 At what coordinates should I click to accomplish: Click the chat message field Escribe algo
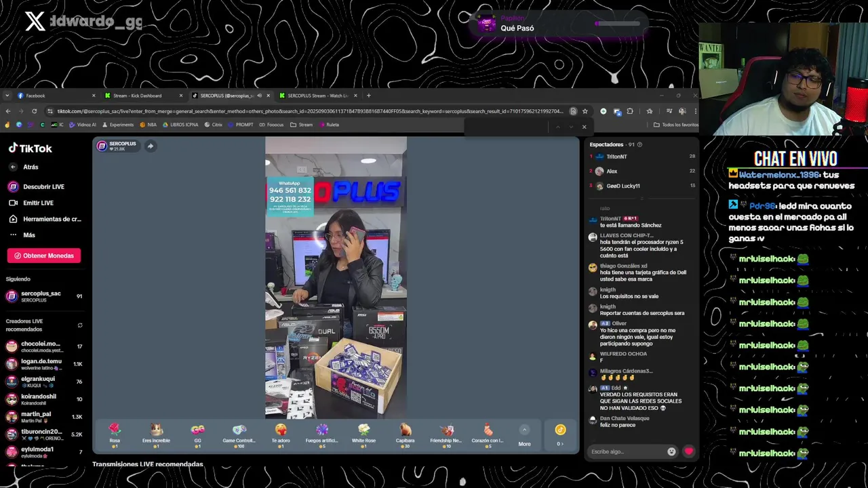[627, 451]
